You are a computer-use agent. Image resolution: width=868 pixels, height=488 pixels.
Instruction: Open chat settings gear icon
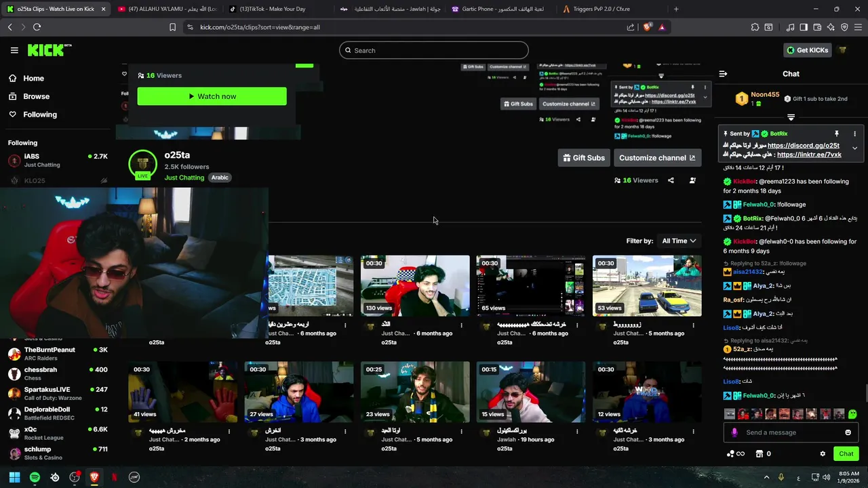[x=823, y=454]
